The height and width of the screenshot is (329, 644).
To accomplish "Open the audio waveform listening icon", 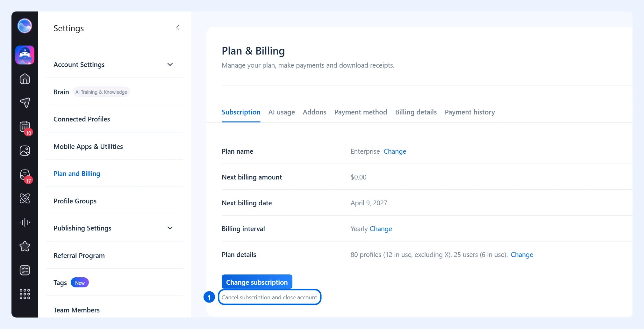I will click(25, 222).
